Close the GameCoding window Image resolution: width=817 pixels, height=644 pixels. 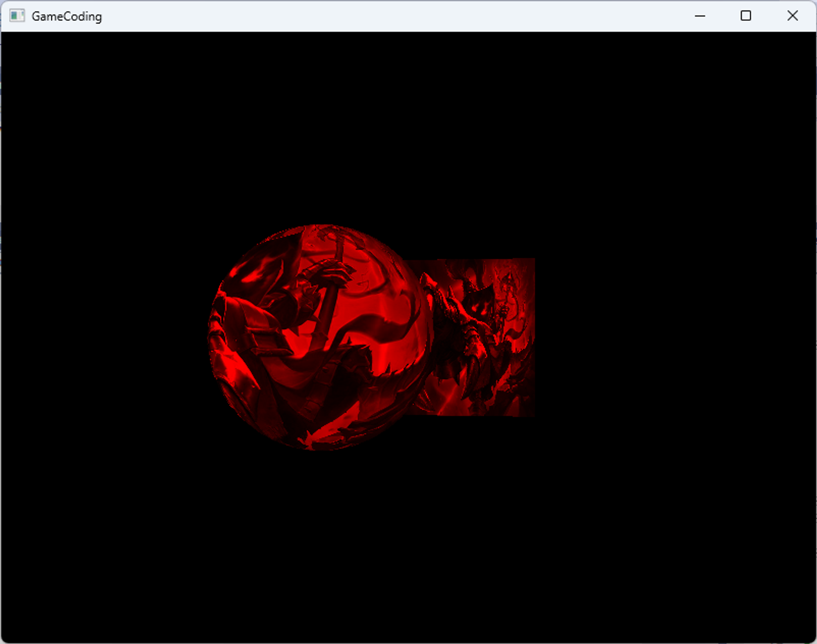click(792, 16)
